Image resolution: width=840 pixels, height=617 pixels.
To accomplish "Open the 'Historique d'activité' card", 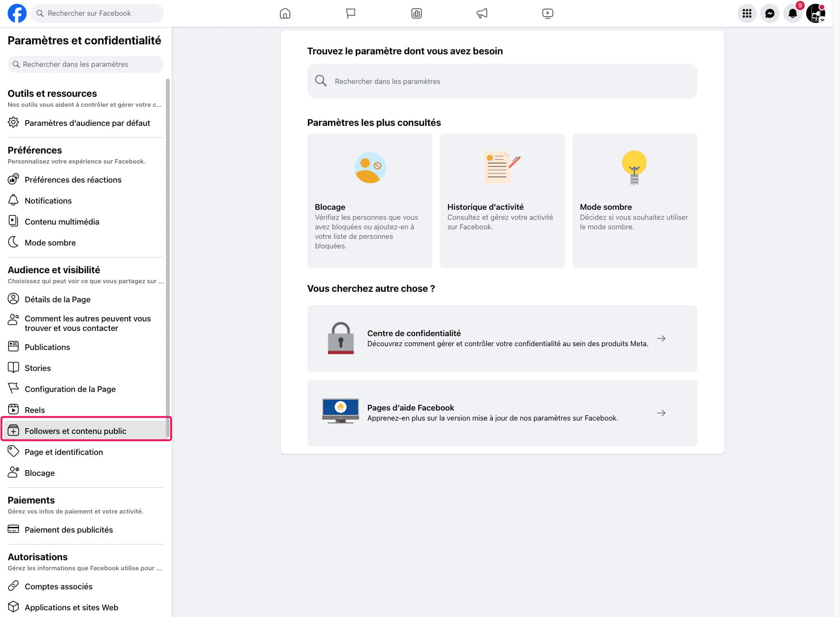I will 502,200.
